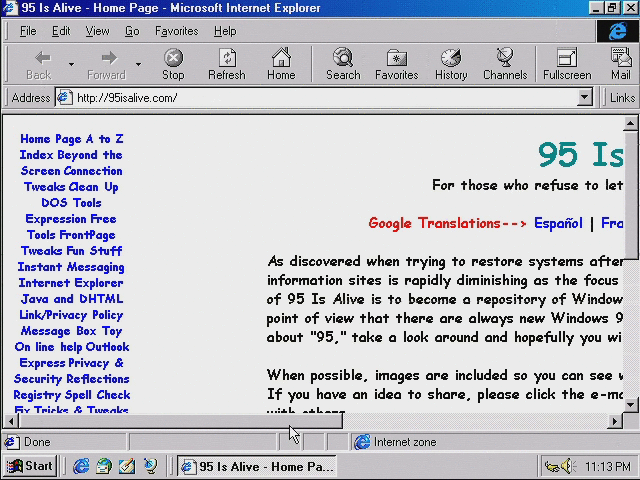640x480 pixels.
Task: Open the Instant Messaging sidebar link
Action: pyautogui.click(x=71, y=267)
